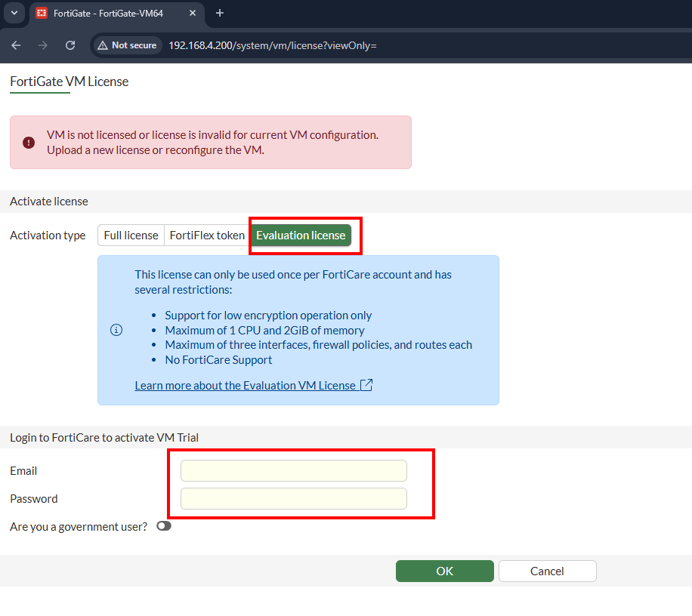Screen dimensions: 692x616
Task: Open the tab search chevron dropdown
Action: [14, 14]
